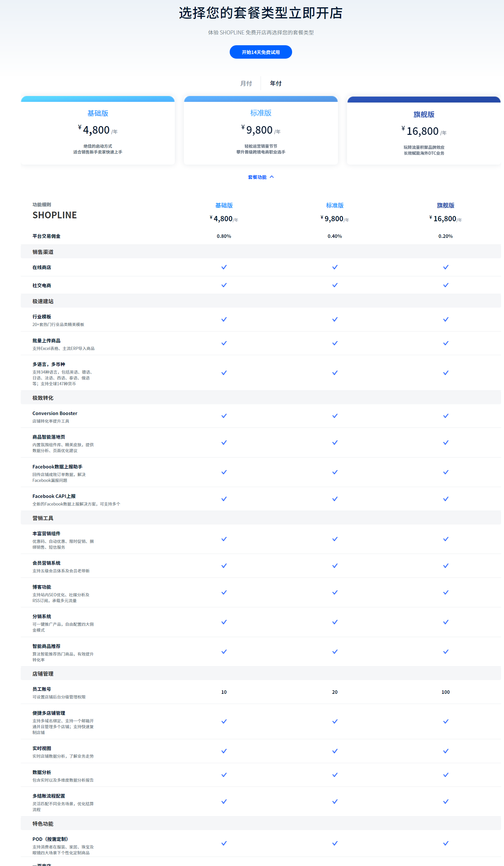504x866 pixels.
Task: Choose the 基础版 pricing card at ¥4,800
Action: click(x=97, y=130)
